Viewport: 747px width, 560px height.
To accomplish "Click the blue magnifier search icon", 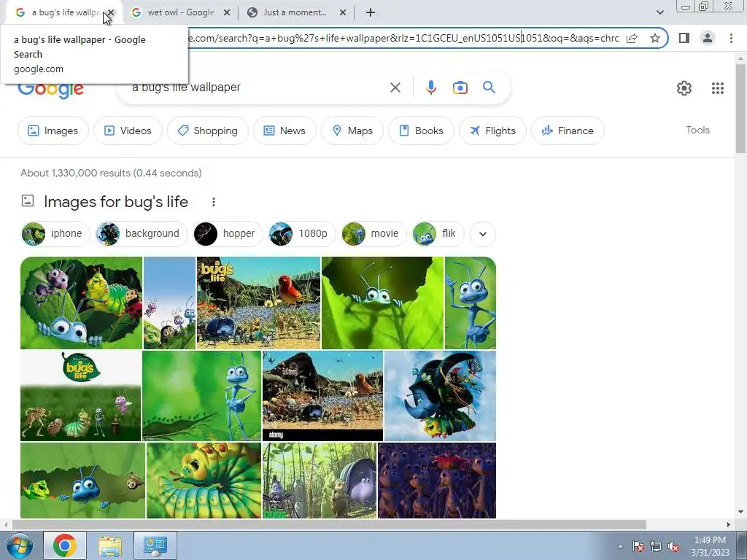I will tap(489, 87).
